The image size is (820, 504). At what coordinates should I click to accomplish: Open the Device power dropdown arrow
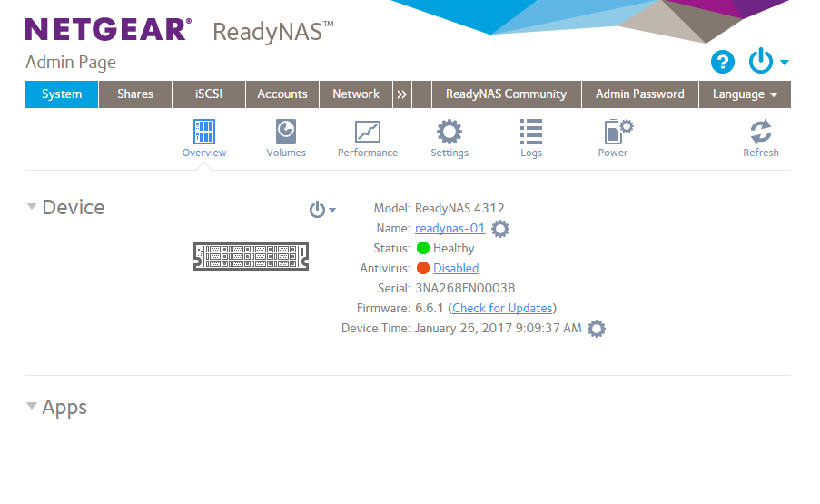tap(332, 210)
